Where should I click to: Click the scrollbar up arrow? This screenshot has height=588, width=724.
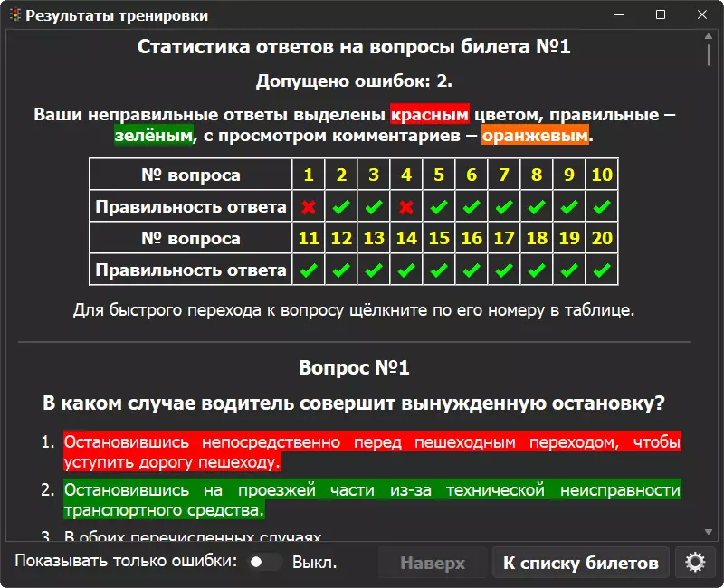(x=709, y=36)
